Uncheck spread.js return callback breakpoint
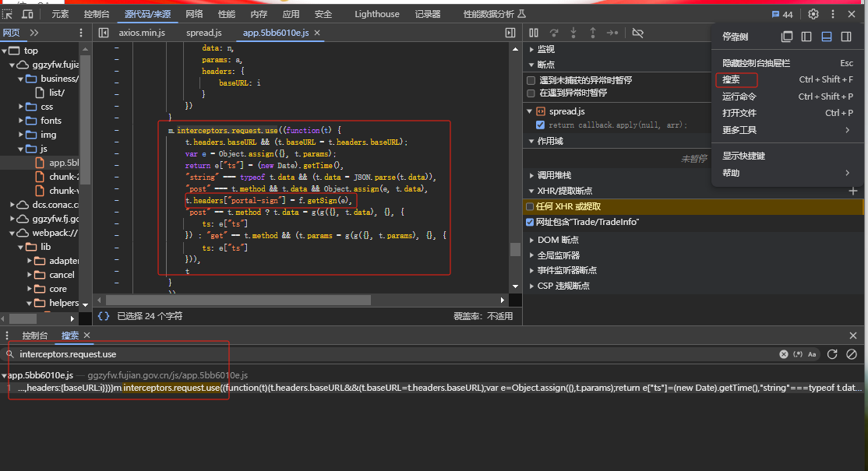The image size is (868, 471). click(x=540, y=125)
